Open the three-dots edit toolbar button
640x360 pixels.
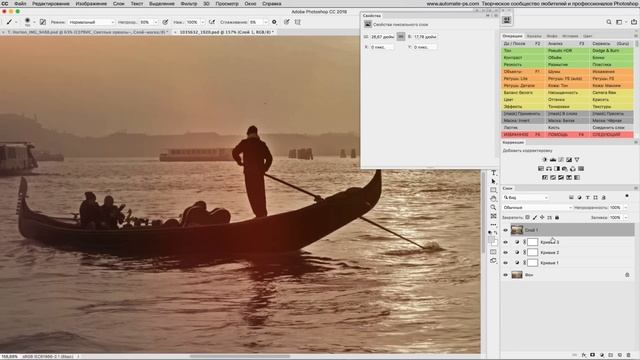[493, 224]
